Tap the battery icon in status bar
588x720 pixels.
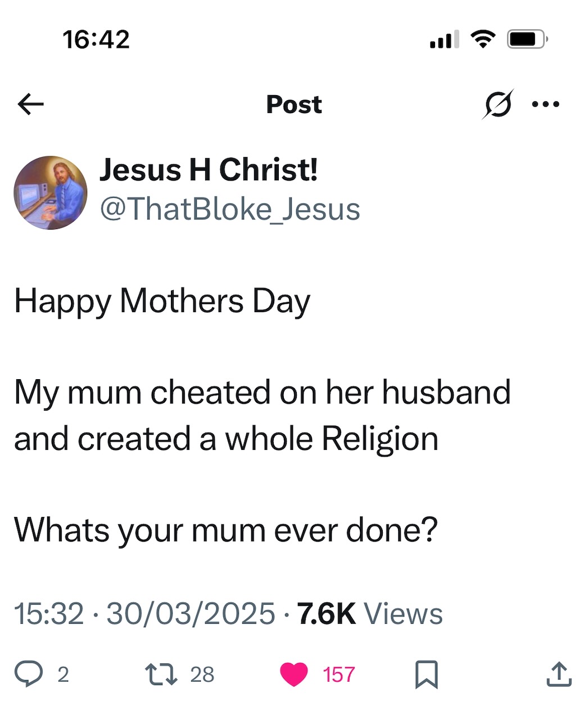pyautogui.click(x=527, y=39)
